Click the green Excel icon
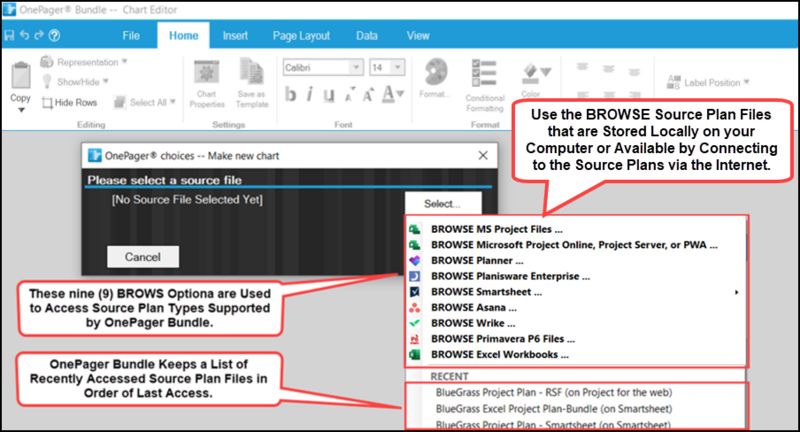This screenshot has width=800, height=432. [415, 355]
